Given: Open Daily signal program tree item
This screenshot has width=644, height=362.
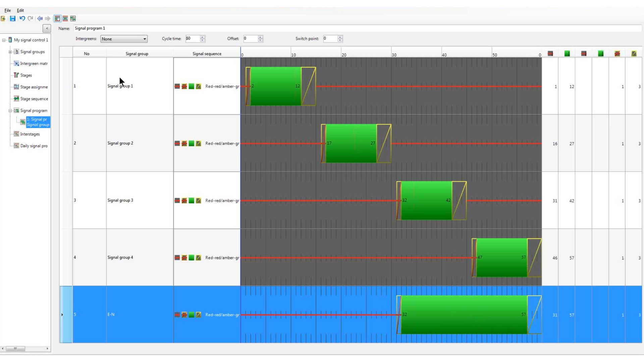Looking at the screenshot, I should point(34,146).
